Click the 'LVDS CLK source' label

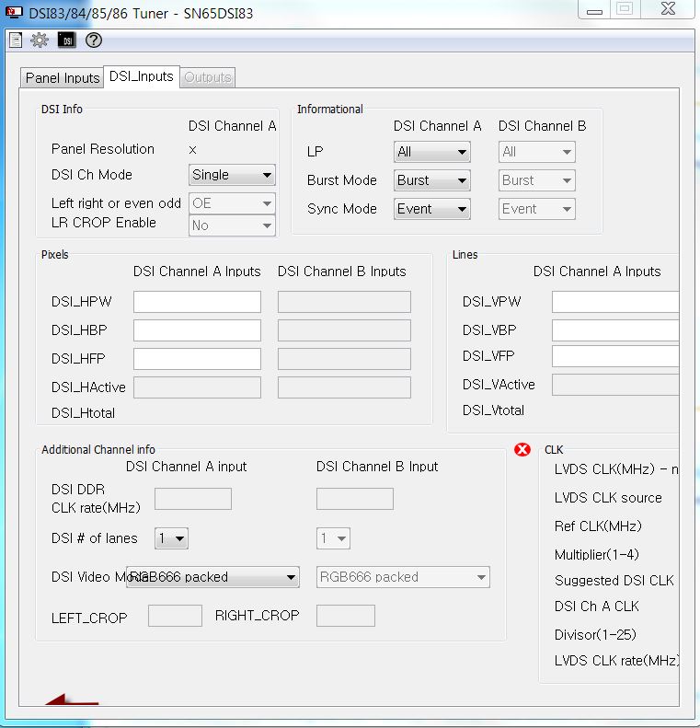(608, 498)
